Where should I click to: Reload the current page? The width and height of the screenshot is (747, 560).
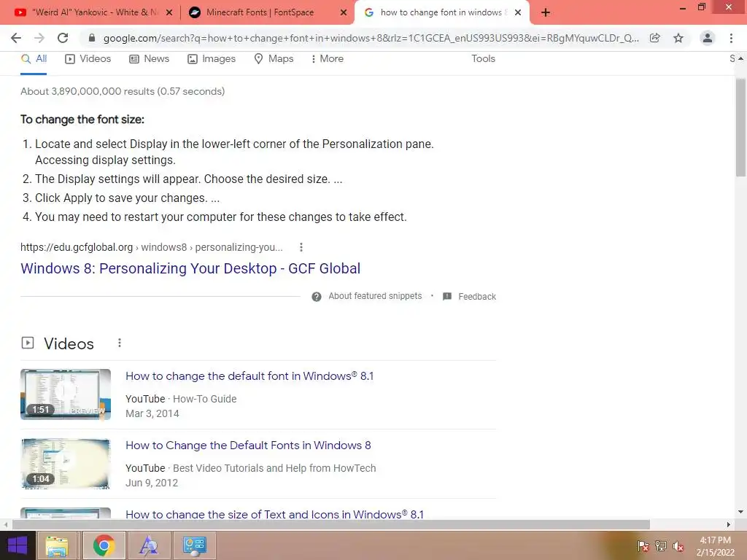(63, 38)
